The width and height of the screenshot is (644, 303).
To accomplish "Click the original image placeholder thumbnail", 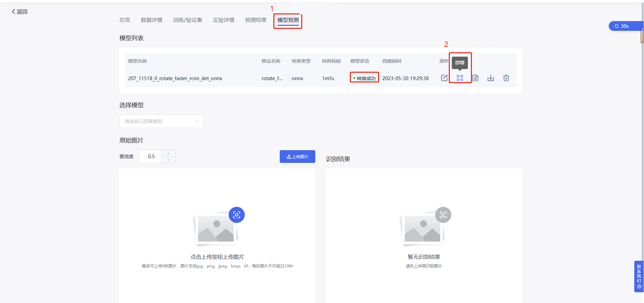I will click(216, 229).
